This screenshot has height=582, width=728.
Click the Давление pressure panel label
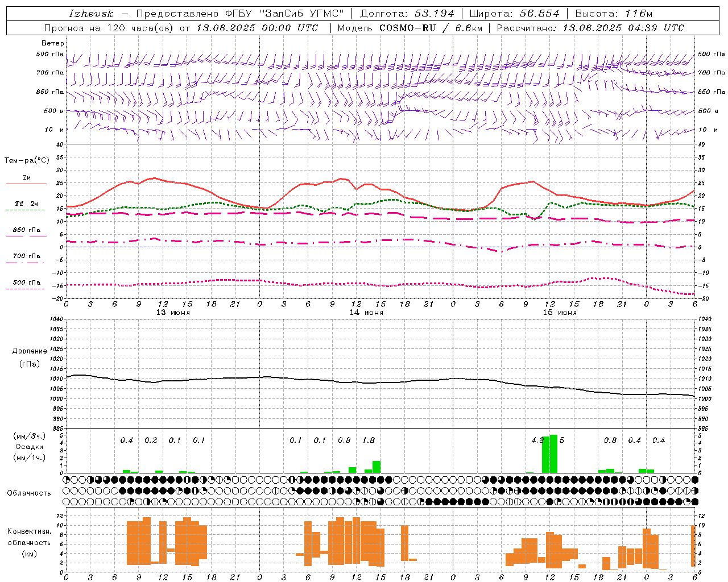point(30,351)
